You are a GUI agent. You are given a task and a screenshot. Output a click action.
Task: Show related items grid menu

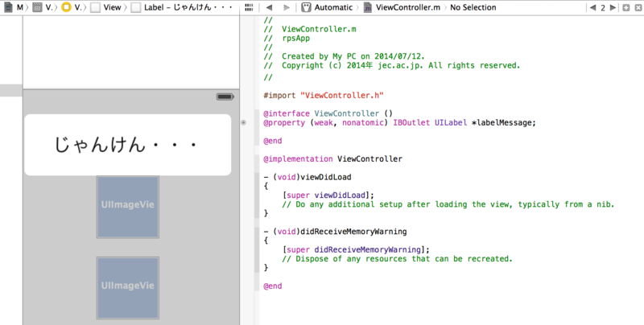tap(249, 7)
